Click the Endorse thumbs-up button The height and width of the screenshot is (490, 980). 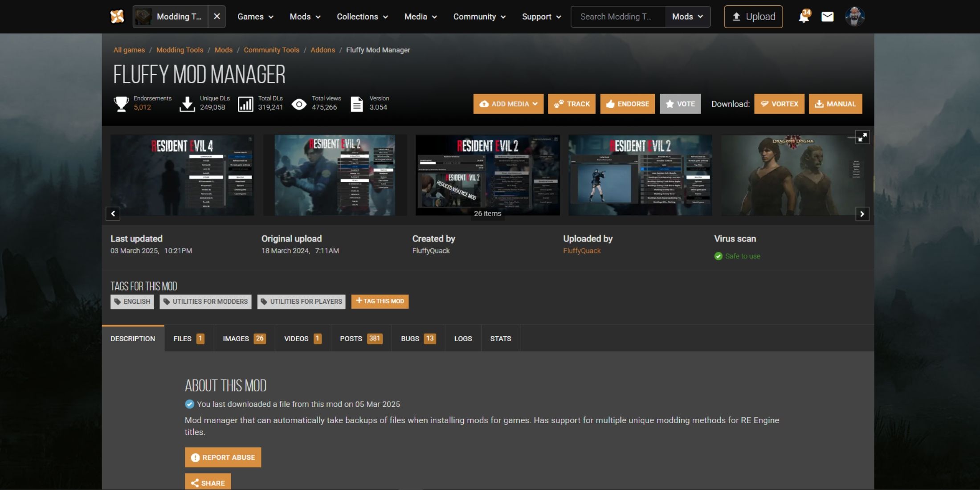(627, 104)
